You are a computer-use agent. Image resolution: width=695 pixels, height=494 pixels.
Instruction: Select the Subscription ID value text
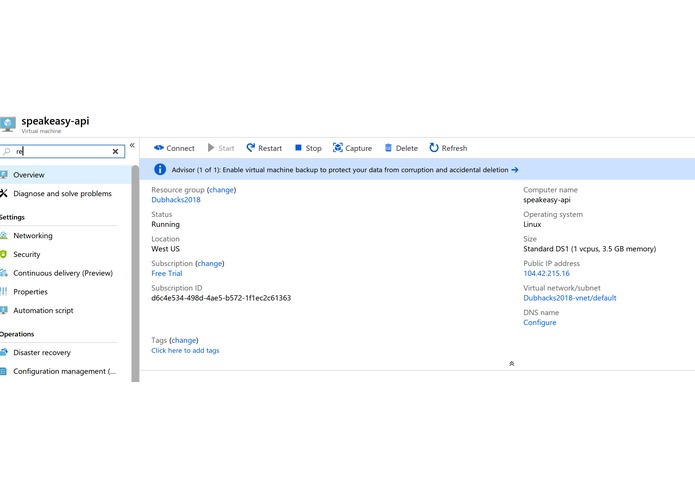(221, 298)
